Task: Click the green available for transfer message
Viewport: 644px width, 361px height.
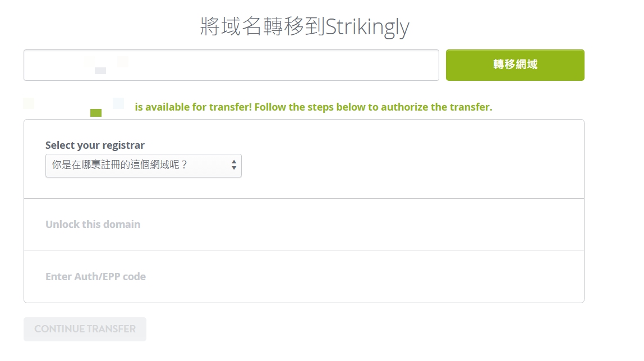Action: 314,107
